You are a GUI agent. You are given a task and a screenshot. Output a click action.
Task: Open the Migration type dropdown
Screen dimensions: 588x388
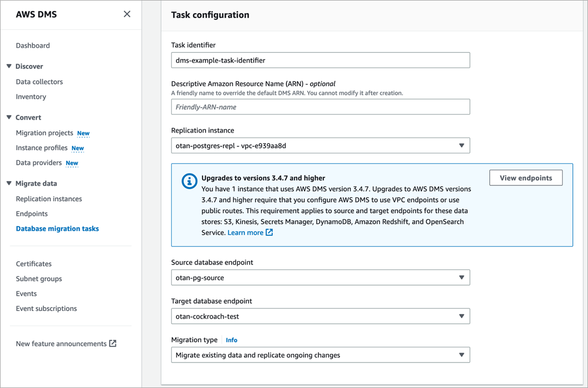coord(461,355)
